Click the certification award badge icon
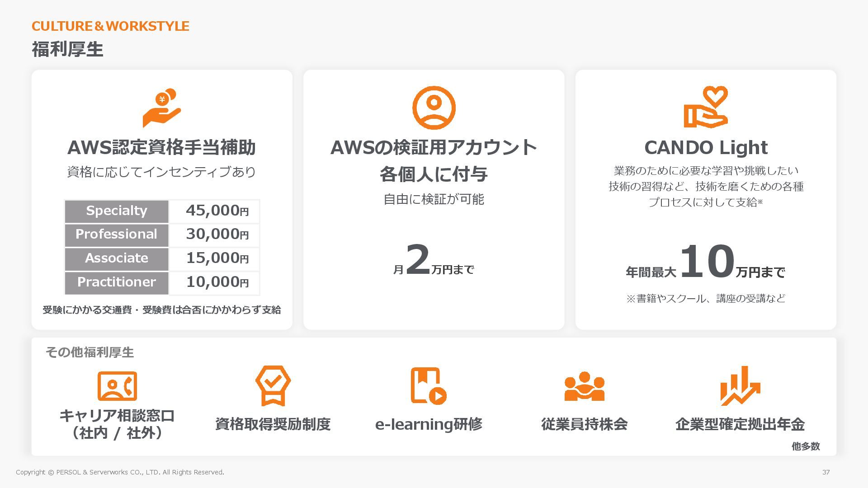 pyautogui.click(x=273, y=385)
